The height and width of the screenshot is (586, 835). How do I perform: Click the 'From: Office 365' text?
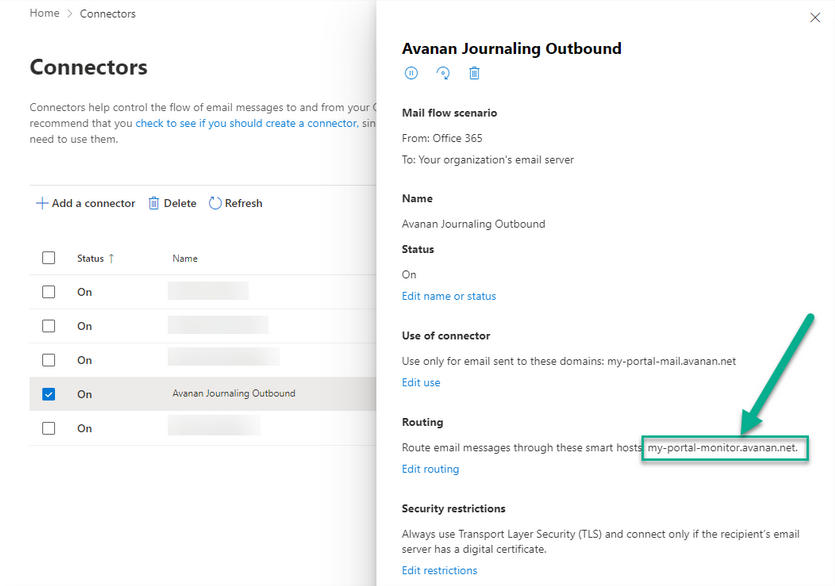[x=442, y=138]
